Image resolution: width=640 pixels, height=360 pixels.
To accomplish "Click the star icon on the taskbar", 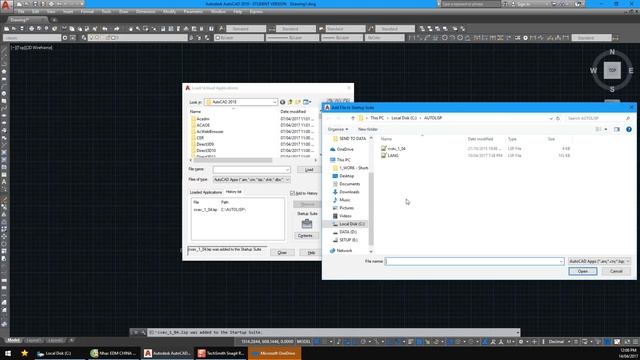I will (24, 353).
